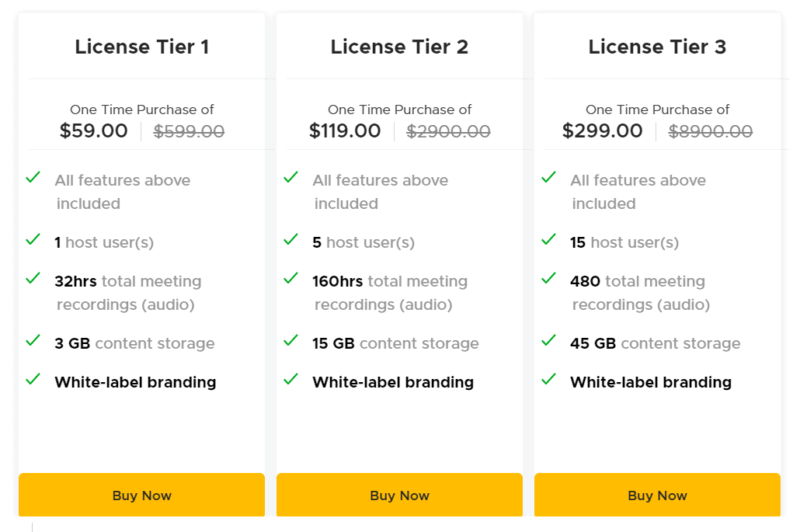Click the strikethrough $599.00 original price
Screen dimensions: 807x532
(189, 130)
